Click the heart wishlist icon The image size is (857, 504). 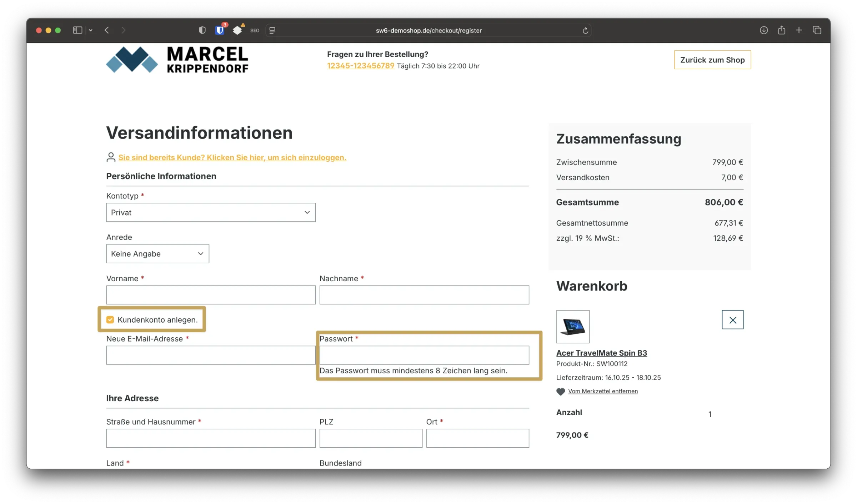(x=561, y=392)
